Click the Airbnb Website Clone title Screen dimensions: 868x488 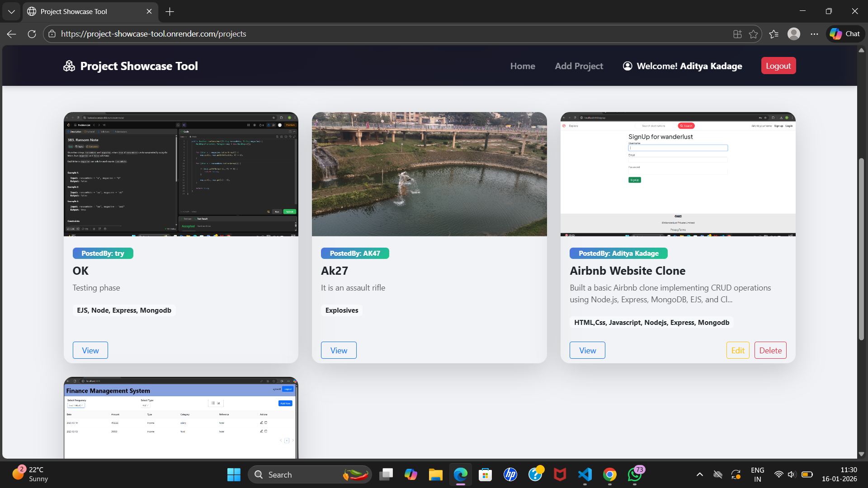pyautogui.click(x=627, y=271)
